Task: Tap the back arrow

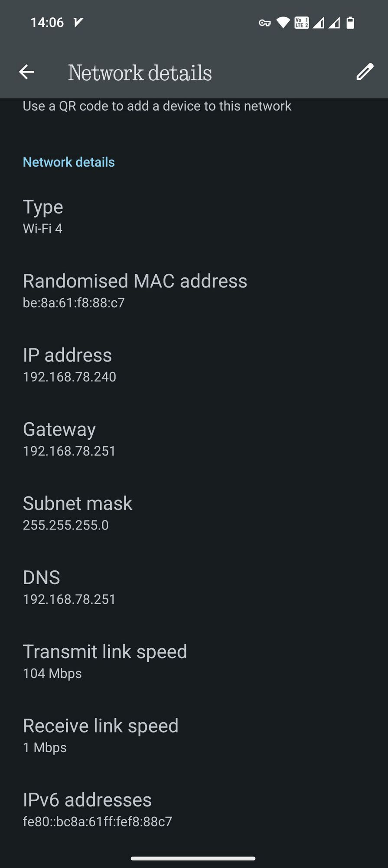Action: pos(27,72)
